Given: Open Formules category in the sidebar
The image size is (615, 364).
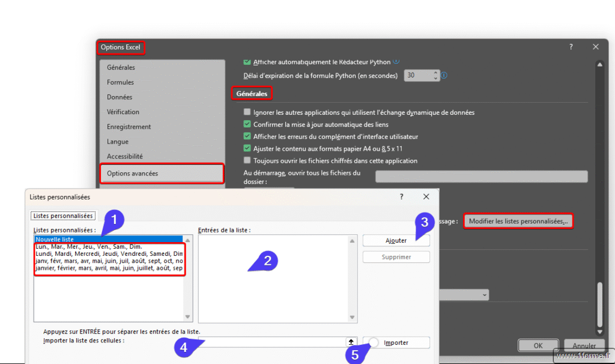Looking at the screenshot, I should [x=120, y=82].
